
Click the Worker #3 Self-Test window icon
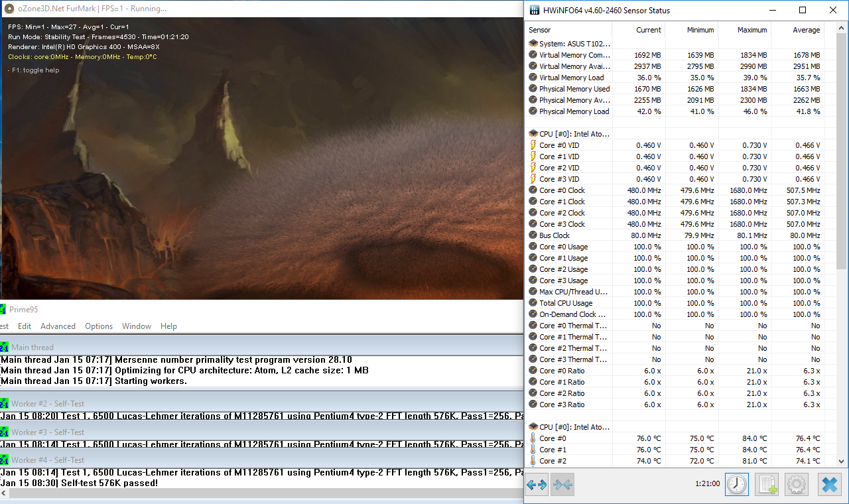pyautogui.click(x=4, y=432)
